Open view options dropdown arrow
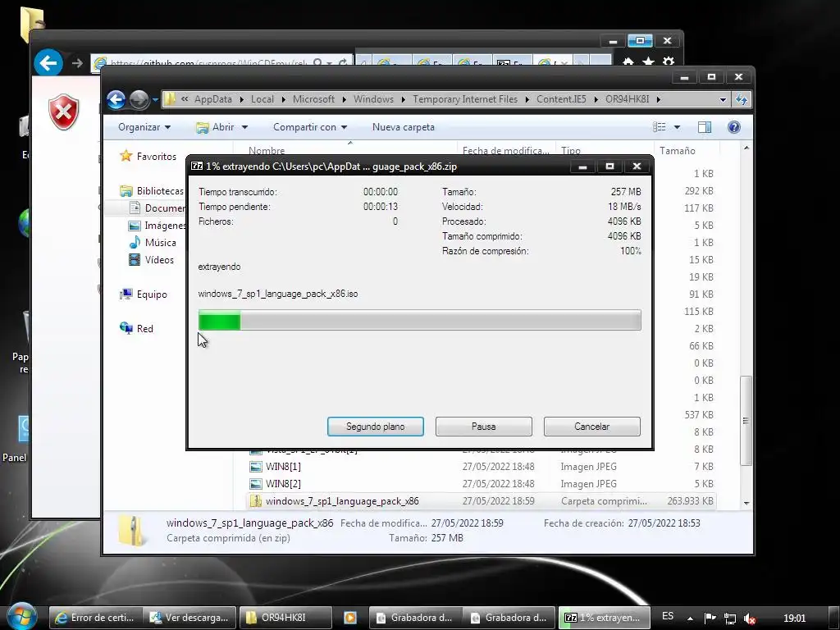 677,127
